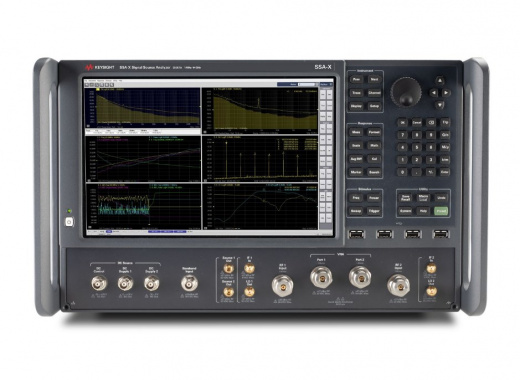Select the Prev key in Instrument group
This screenshot has width=520, height=380.
point(356,79)
